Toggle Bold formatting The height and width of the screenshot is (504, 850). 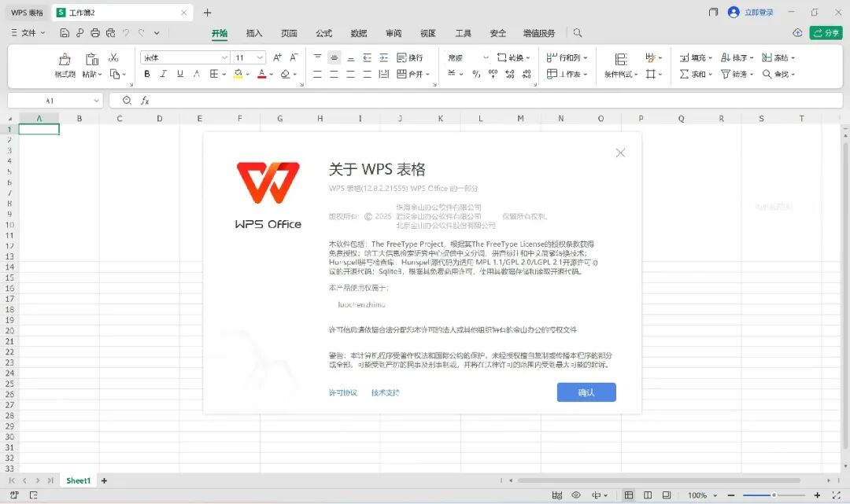(147, 74)
